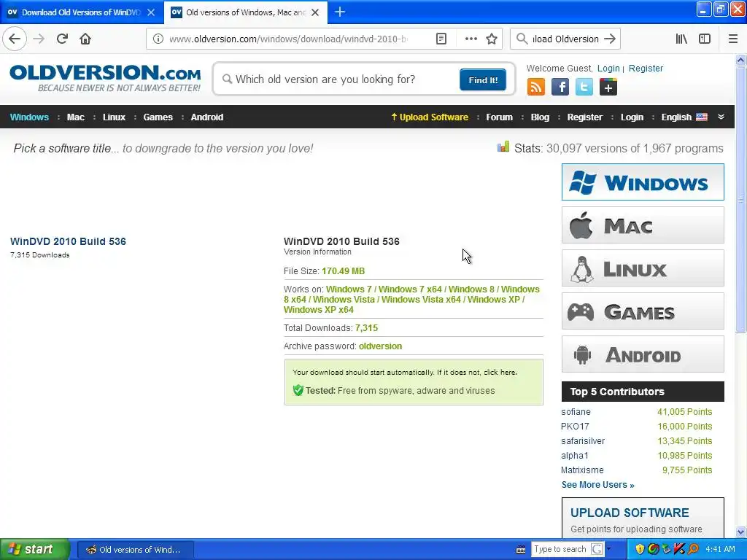The height and width of the screenshot is (560, 747).
Task: Click the green-red swirl tray icon
Action: tap(653, 549)
